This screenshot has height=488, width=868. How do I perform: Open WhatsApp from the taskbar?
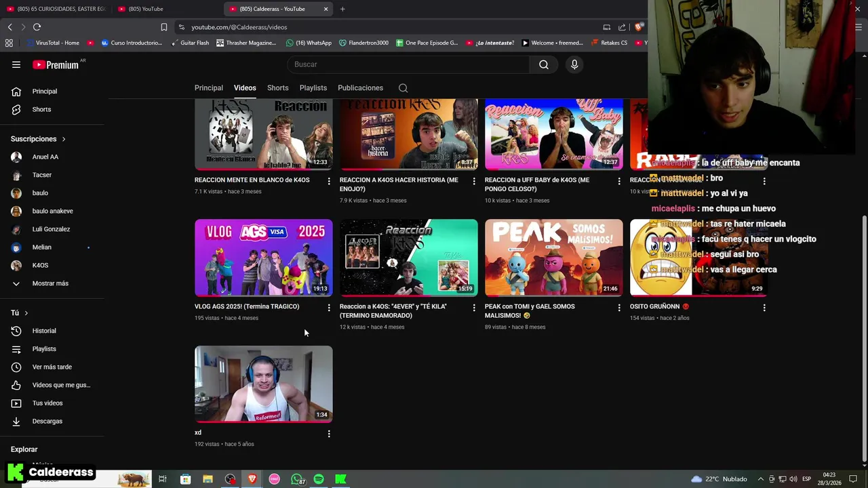(298, 479)
